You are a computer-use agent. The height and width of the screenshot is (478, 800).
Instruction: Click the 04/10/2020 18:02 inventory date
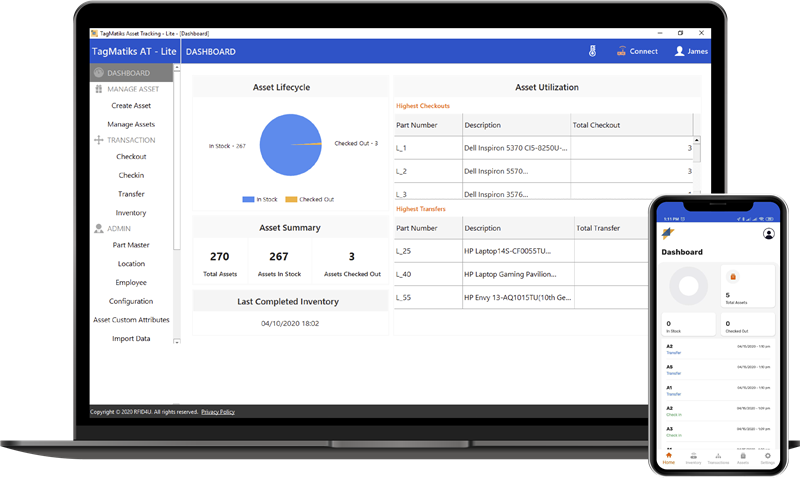point(290,323)
